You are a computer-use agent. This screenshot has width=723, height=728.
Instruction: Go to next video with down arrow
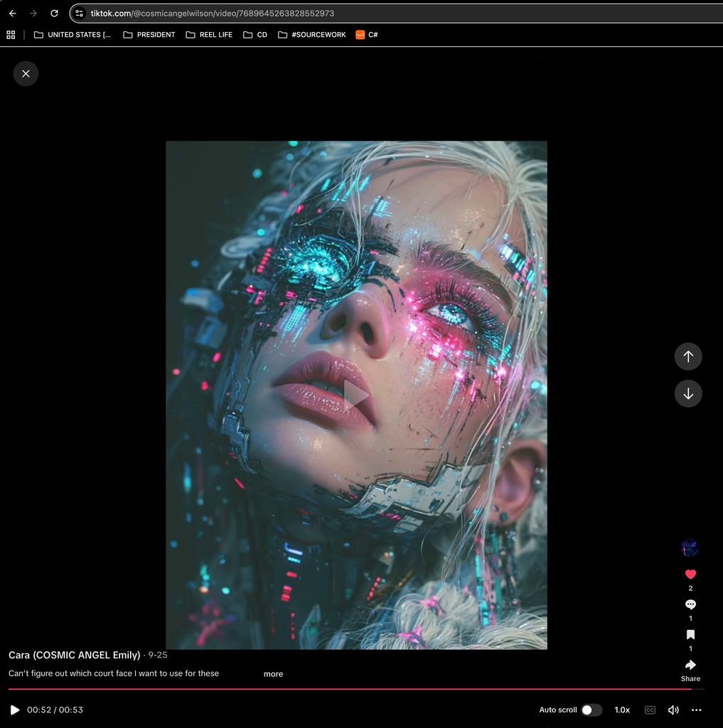point(687,394)
